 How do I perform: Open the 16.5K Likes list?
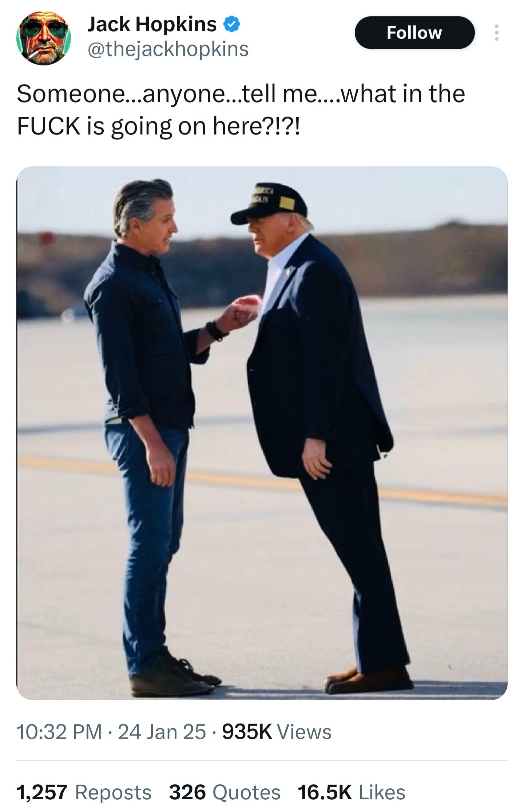352,793
